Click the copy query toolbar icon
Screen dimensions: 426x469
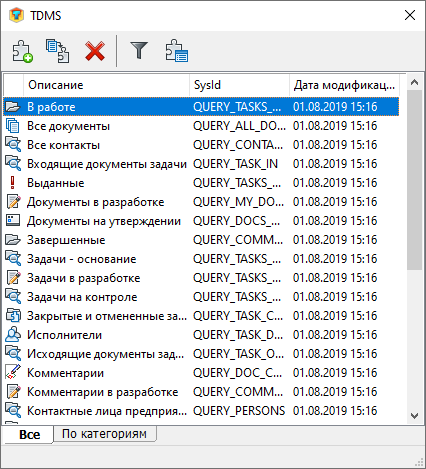(x=58, y=51)
